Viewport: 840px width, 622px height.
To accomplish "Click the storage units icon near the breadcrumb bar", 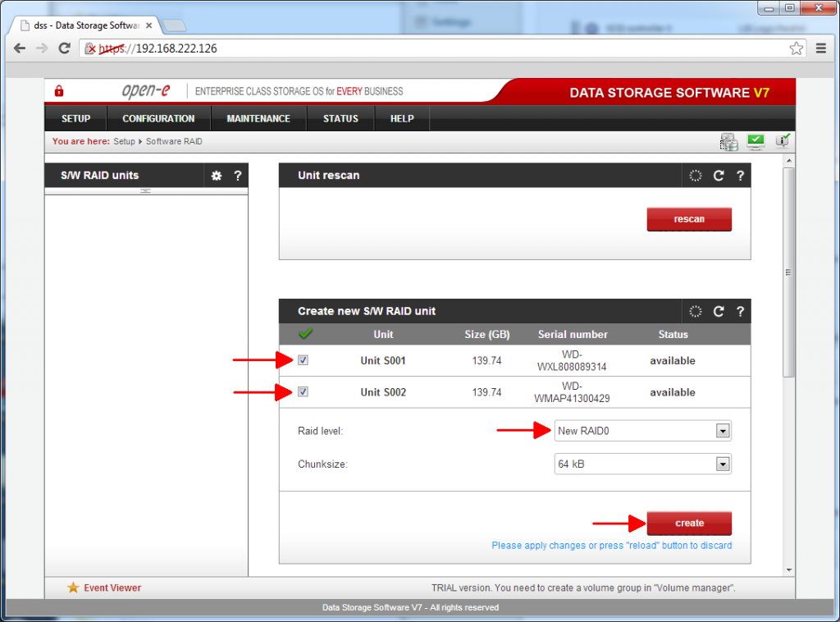I will click(728, 141).
